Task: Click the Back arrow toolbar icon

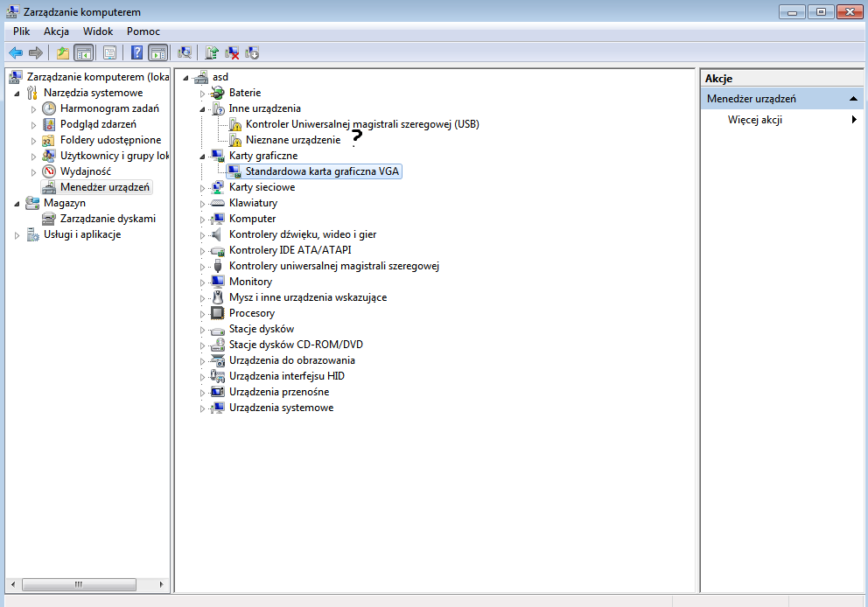Action: pyautogui.click(x=16, y=53)
